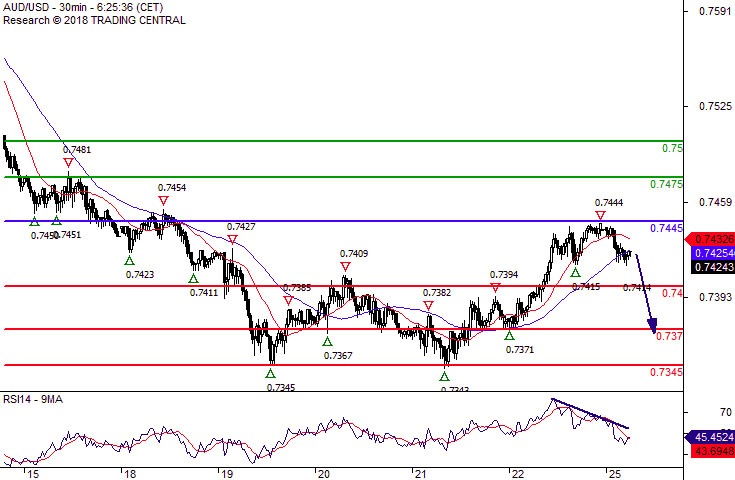Click the red 0.74326 price tag

point(710,240)
